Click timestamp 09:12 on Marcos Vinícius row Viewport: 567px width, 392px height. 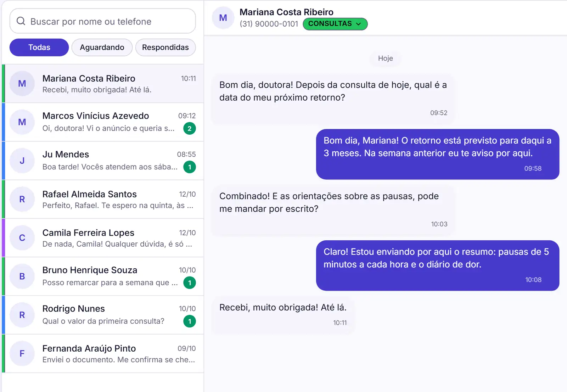click(x=187, y=116)
